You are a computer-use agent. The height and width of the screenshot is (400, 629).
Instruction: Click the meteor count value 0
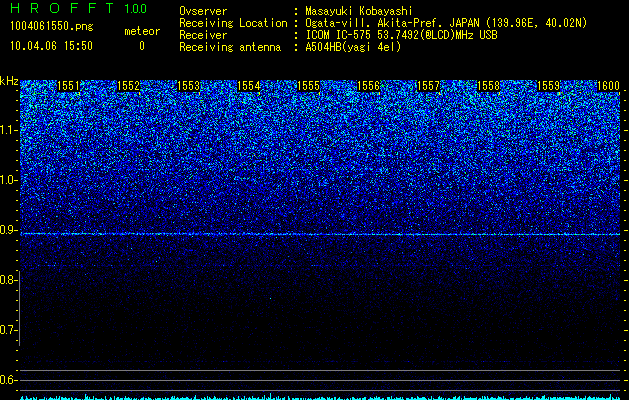pos(142,46)
